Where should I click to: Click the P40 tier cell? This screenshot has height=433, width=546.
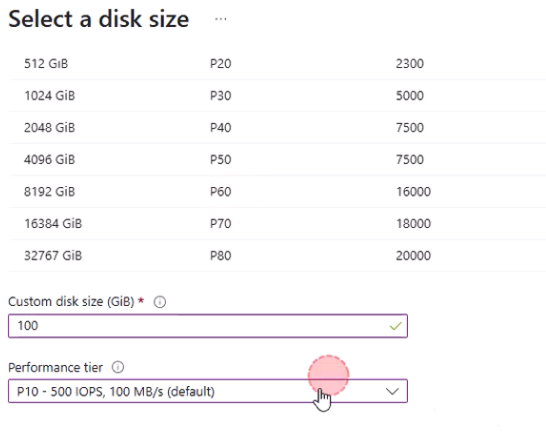(220, 127)
